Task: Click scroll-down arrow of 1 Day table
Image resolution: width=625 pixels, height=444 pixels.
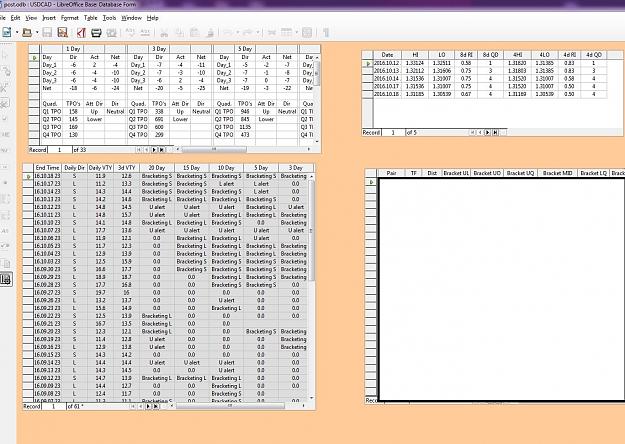Action: (x=317, y=141)
